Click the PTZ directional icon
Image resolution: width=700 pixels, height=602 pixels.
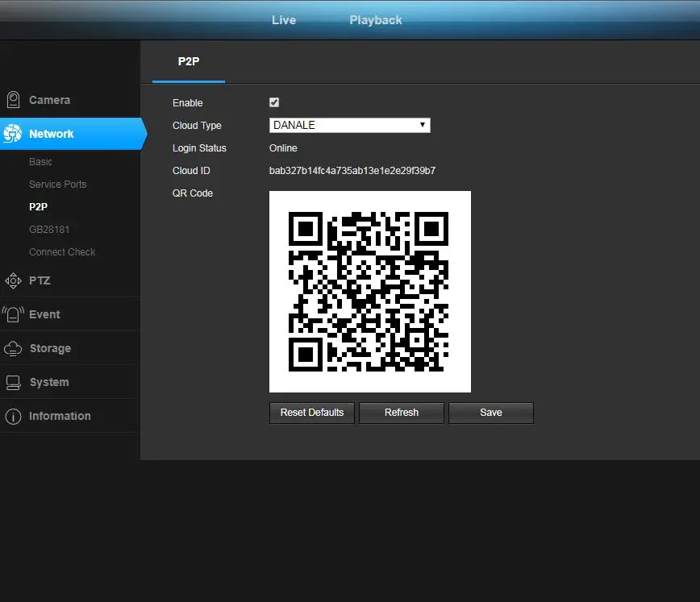tap(13, 280)
